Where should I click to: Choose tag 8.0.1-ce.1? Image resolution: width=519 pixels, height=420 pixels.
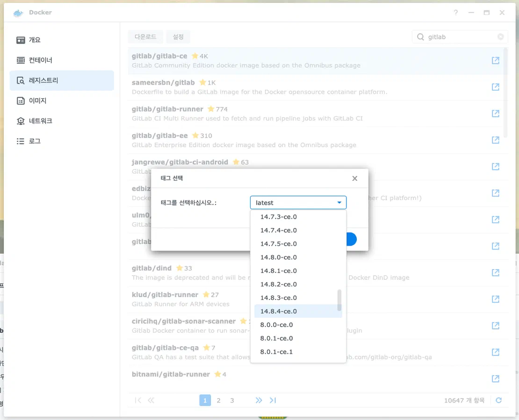(298, 352)
